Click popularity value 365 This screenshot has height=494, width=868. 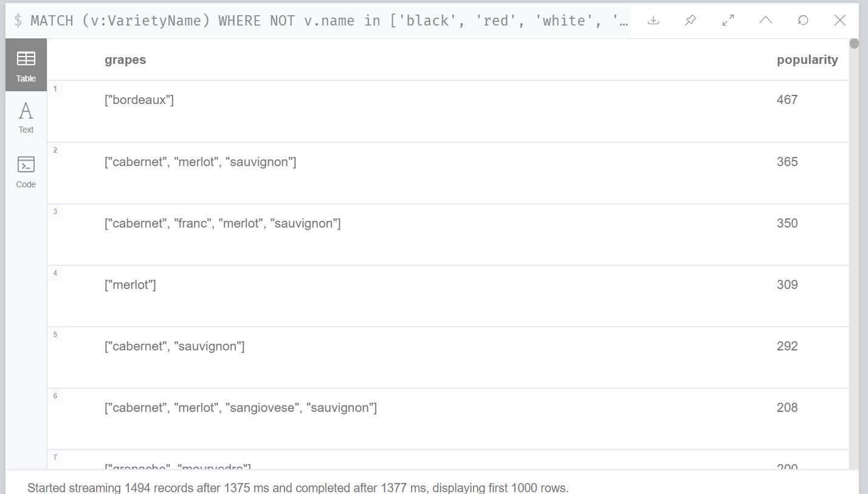[x=787, y=162]
